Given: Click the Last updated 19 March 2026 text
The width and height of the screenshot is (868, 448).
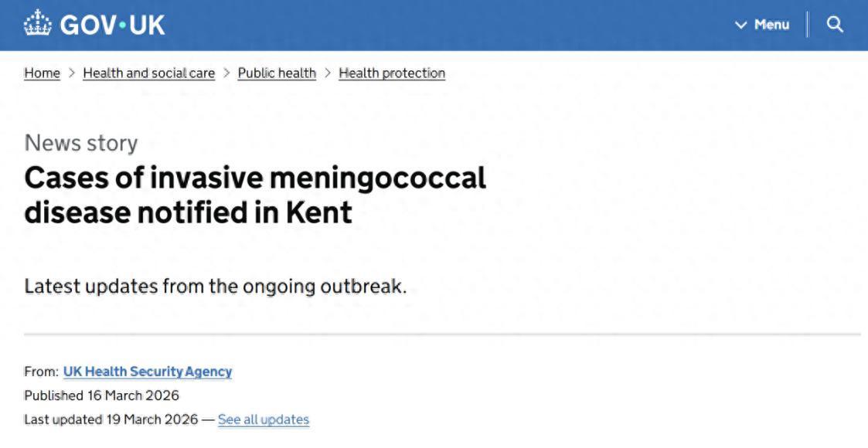Looking at the screenshot, I should coord(112,420).
